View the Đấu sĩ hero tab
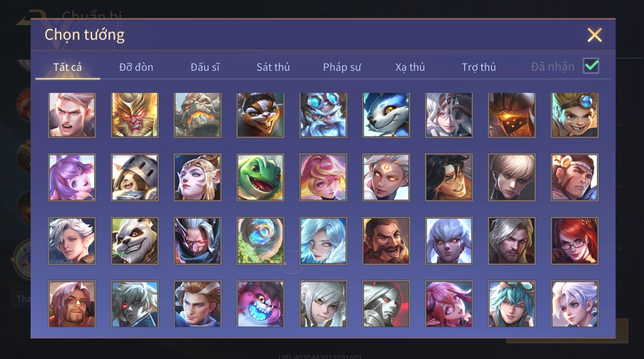 pos(205,67)
